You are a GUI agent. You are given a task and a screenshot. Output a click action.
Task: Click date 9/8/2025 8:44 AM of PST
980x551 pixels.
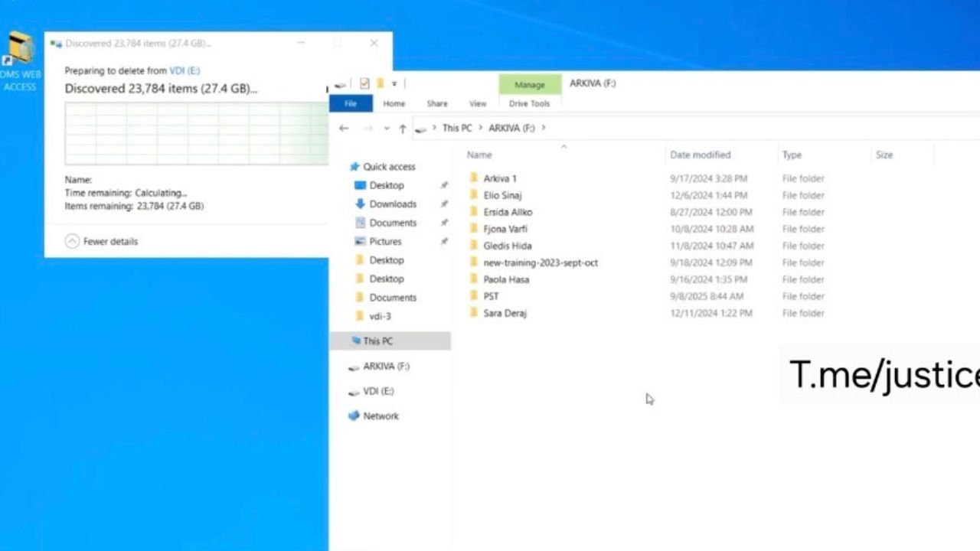pos(707,296)
